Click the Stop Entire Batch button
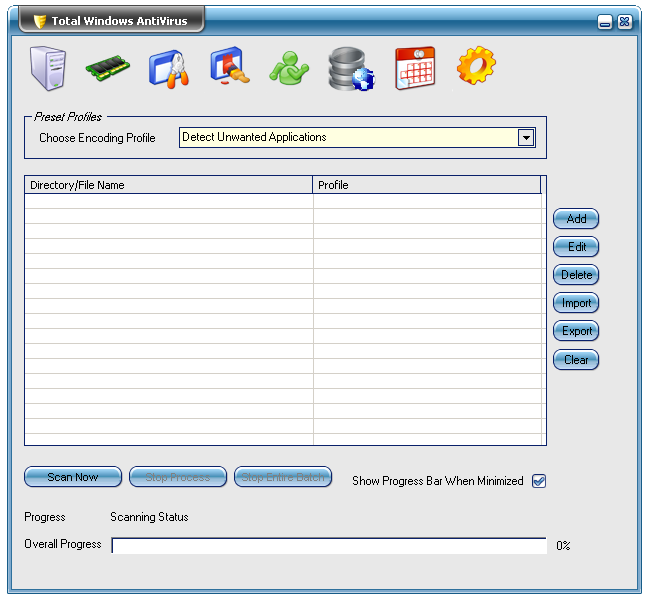Viewport: 655px width, 605px height. tap(283, 477)
